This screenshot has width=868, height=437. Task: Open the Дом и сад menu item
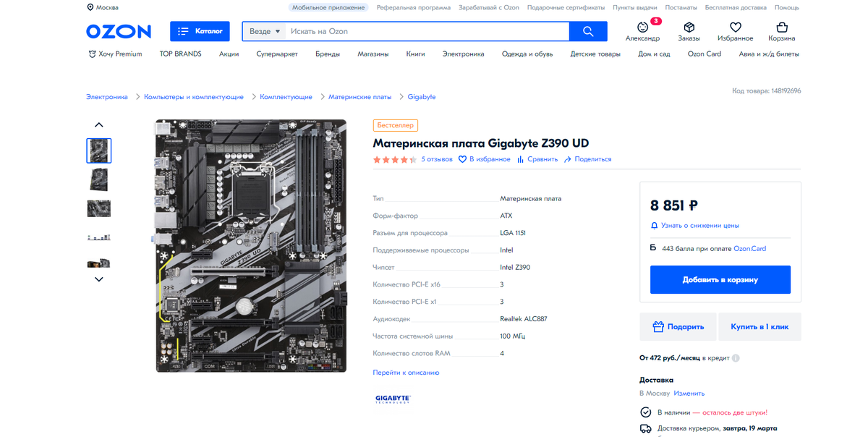point(654,54)
